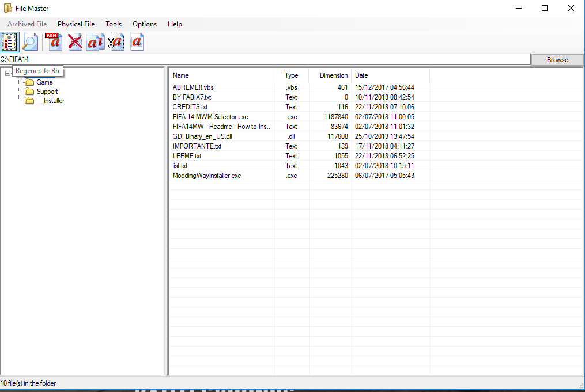Click the magnifier search file icon
Image resolution: width=585 pixels, height=392 pixels.
coord(30,42)
